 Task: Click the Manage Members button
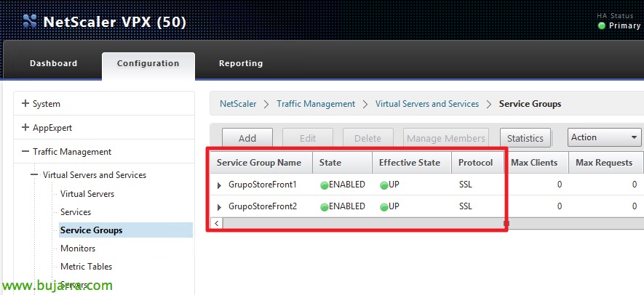446,138
